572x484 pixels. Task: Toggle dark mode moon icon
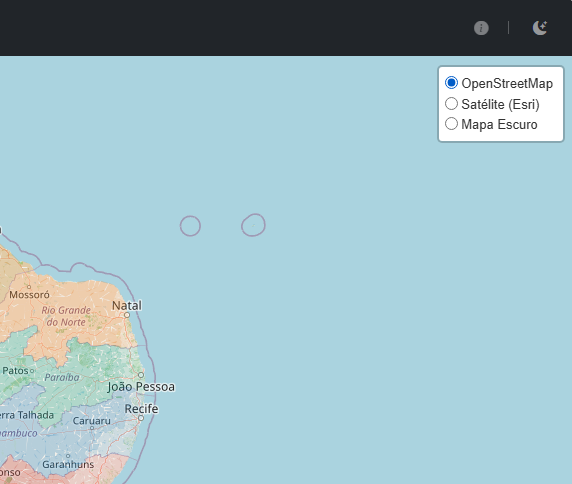point(540,28)
